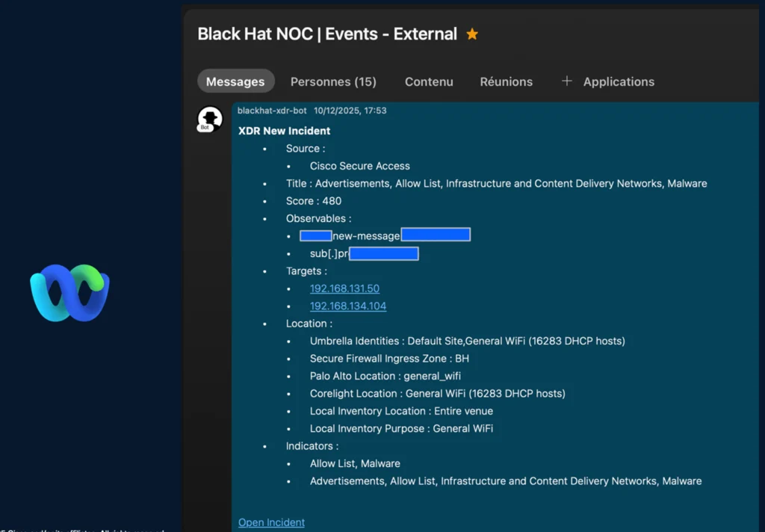Click the Webex logo
Viewport: 765px width, 532px height.
(x=69, y=292)
